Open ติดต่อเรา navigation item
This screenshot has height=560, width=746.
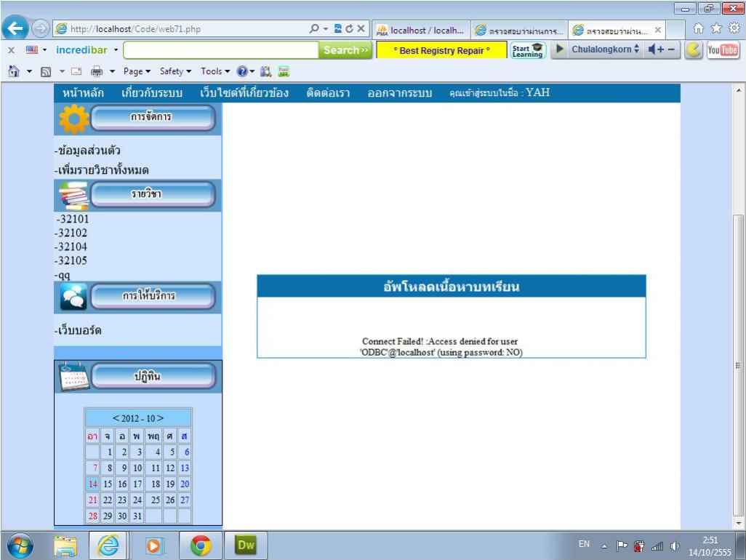(328, 93)
